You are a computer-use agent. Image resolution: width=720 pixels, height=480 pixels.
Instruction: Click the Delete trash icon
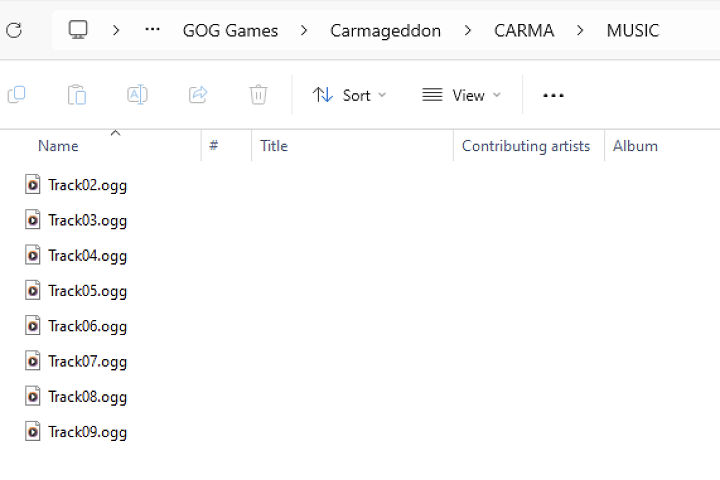259,95
